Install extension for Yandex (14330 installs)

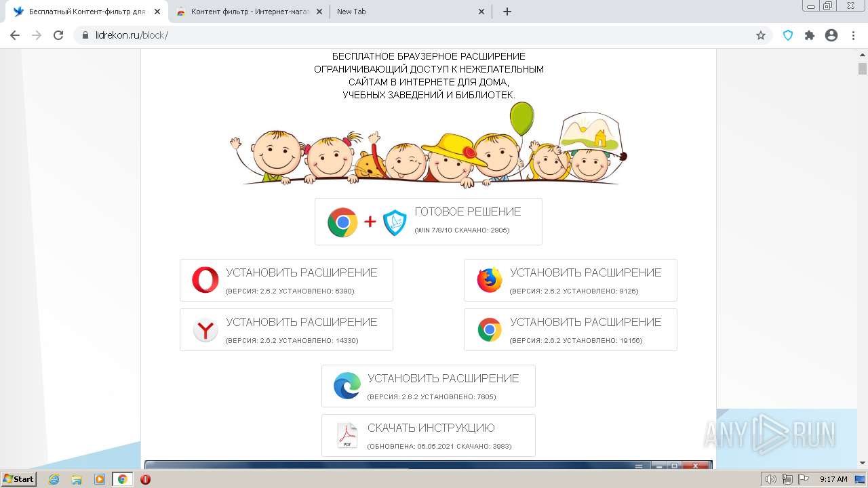[286, 330]
